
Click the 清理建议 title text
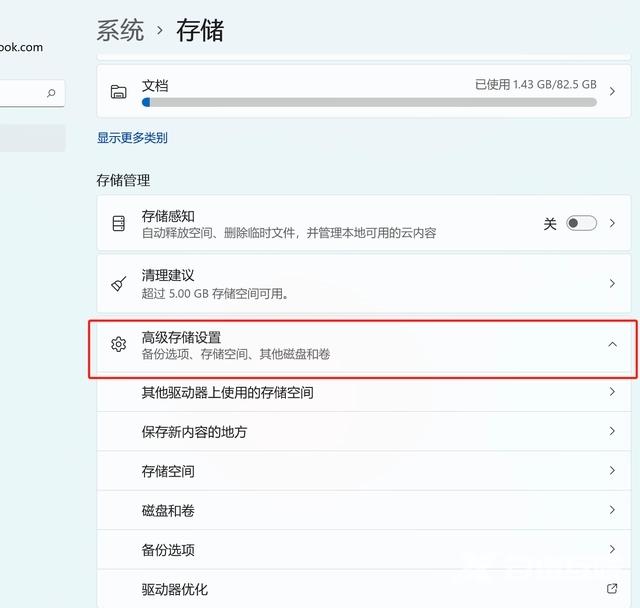pos(168,275)
